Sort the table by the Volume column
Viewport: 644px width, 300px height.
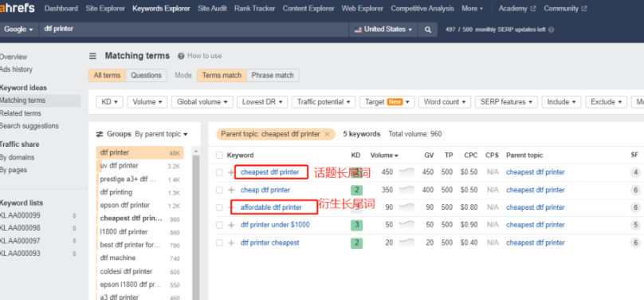[384, 156]
